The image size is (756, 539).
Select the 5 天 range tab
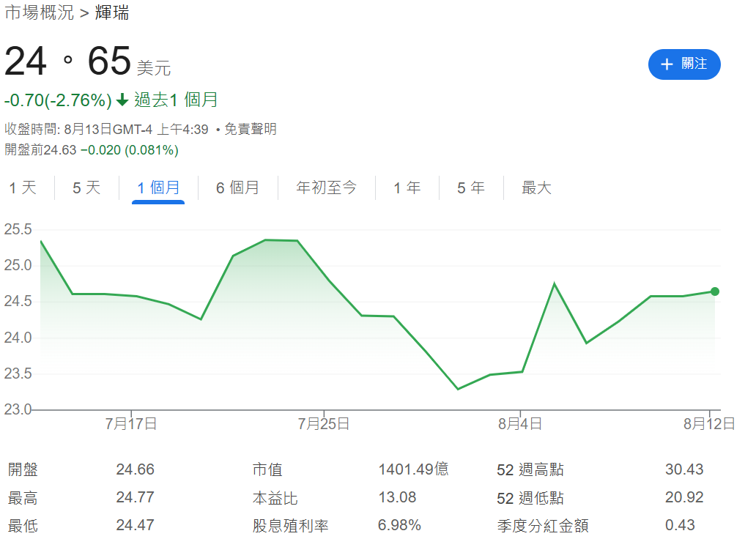tap(86, 187)
